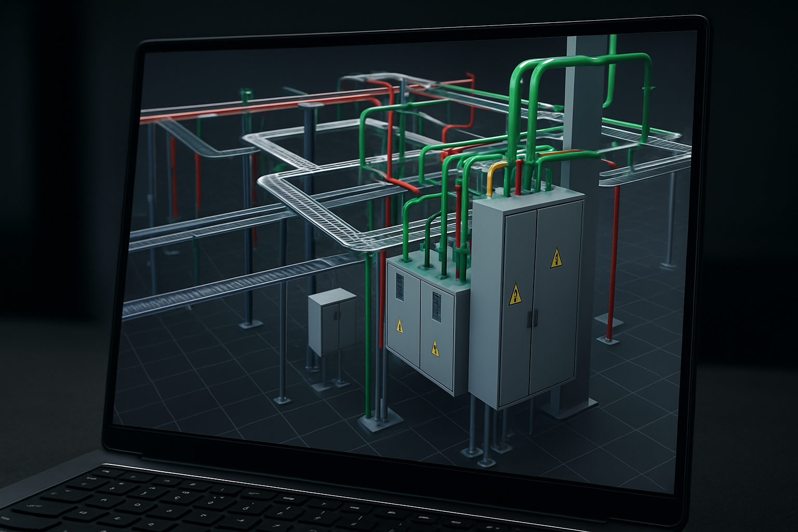Screen dimensions: 798x532
Task: Click the vent grille on medium cabinet's left door
Action: click(400, 287)
